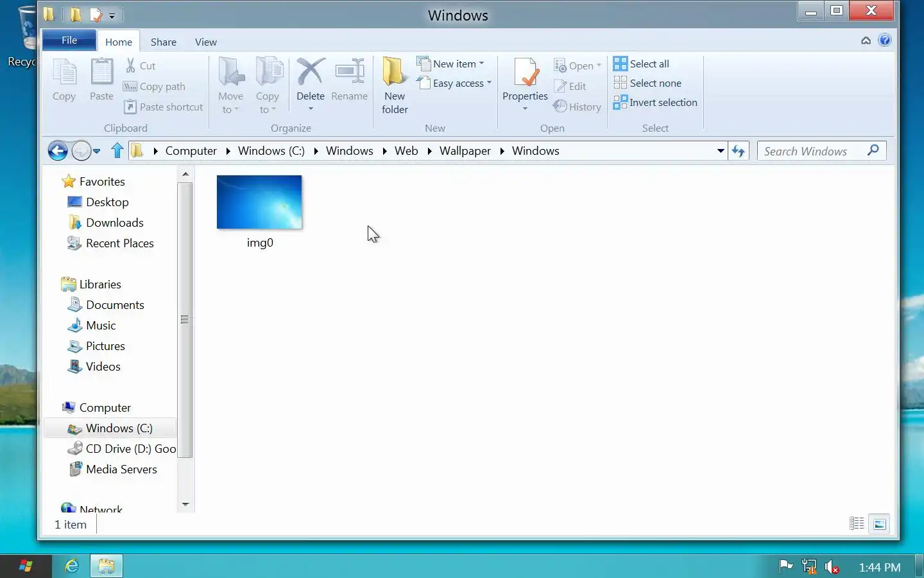Click Computer in the address bar

point(191,151)
